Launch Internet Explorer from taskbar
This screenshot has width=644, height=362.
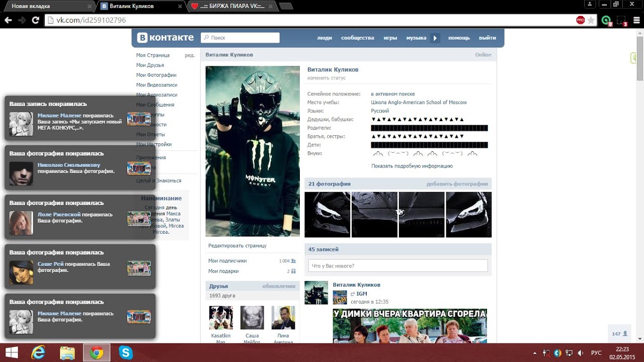38,352
